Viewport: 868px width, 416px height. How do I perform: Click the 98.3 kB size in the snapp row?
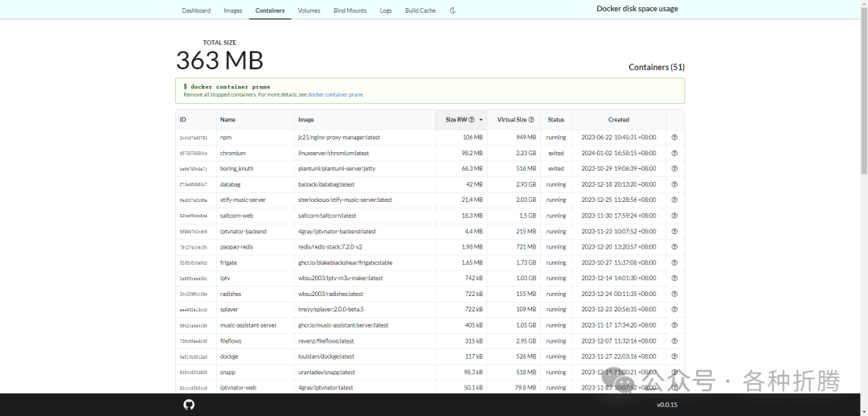coord(473,373)
